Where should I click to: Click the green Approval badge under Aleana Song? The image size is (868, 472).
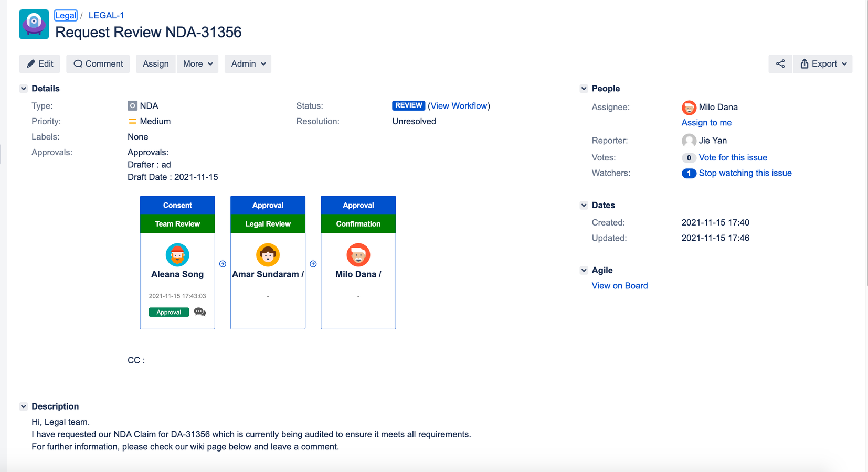pos(169,312)
